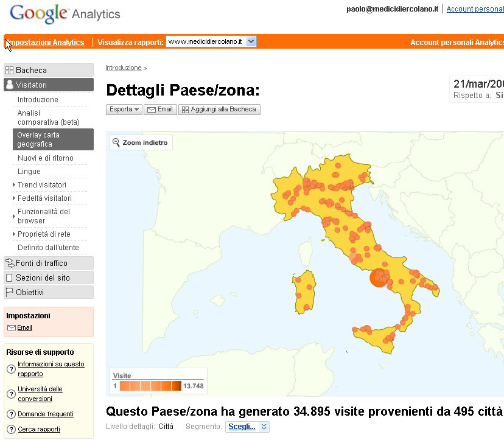The width and height of the screenshot is (504, 440).
Task: Click Cerca rapporti link
Action: pyautogui.click(x=39, y=429)
